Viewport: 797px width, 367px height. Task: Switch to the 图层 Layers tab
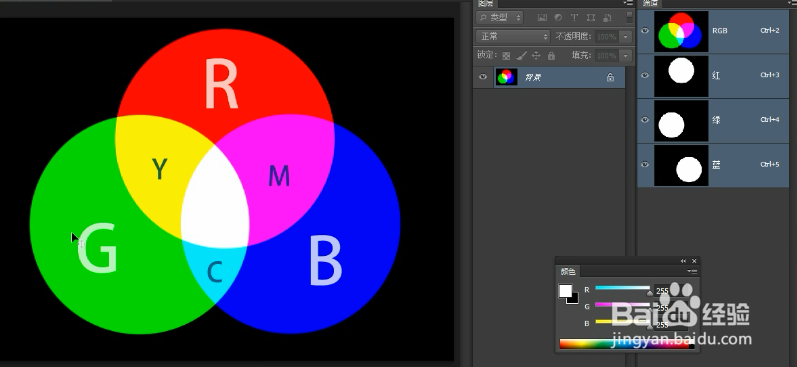pos(485,3)
